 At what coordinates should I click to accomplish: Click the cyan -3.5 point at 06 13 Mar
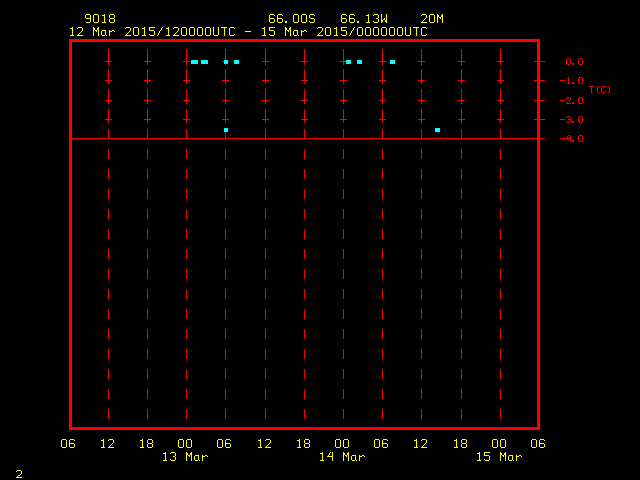pos(226,130)
